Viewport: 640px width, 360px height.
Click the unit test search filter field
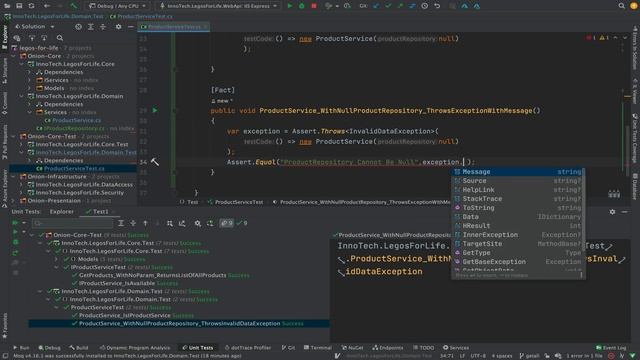(73, 223)
